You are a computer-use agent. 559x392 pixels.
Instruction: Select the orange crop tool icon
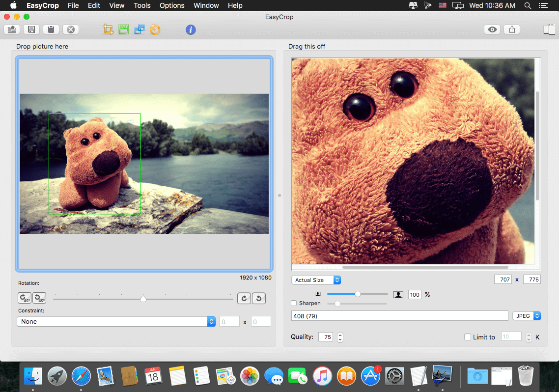[x=108, y=29]
